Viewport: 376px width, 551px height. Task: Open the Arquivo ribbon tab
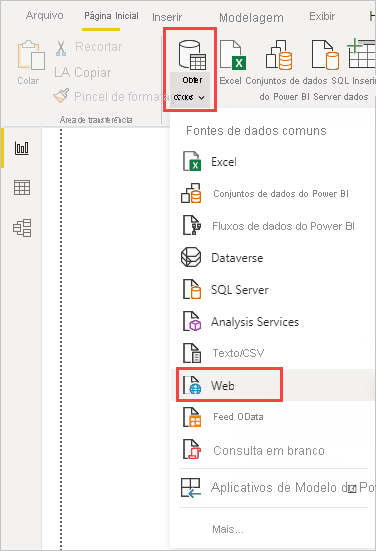coord(45,15)
